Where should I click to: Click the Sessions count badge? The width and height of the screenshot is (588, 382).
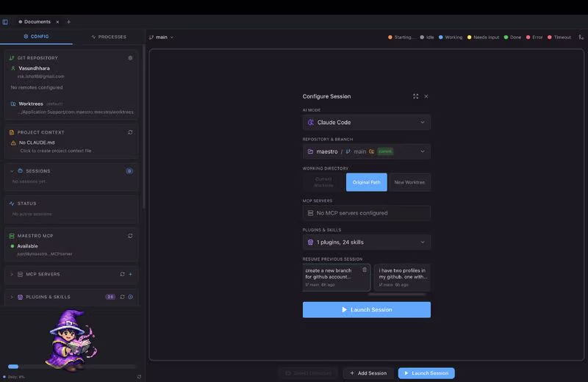coord(129,171)
